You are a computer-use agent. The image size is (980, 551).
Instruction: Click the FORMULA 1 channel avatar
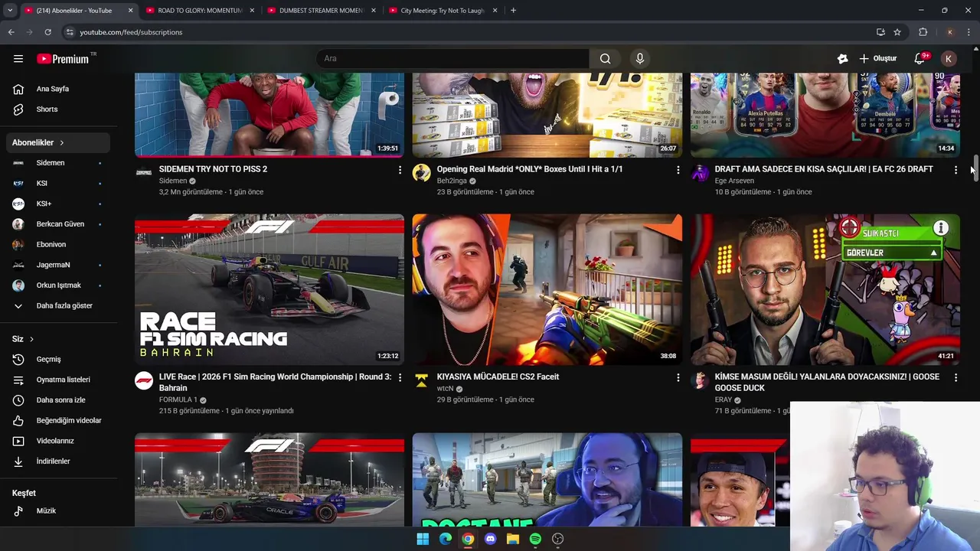coord(144,380)
